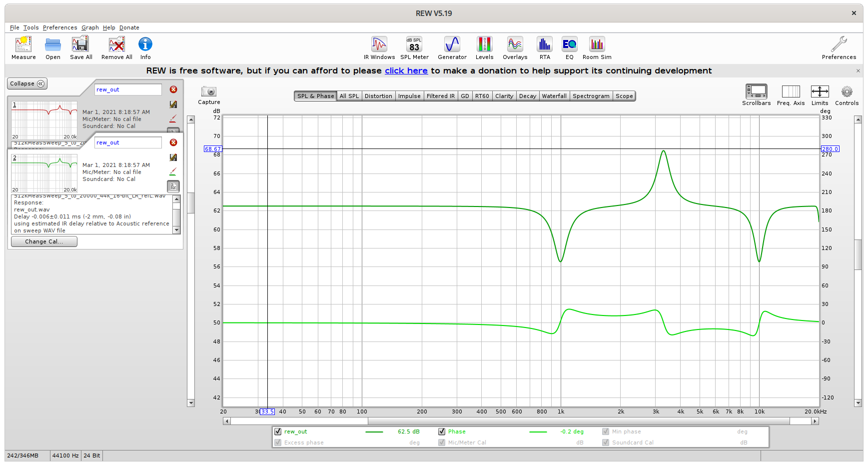The image size is (868, 466).
Task: Open the Graph menu
Action: point(90,27)
